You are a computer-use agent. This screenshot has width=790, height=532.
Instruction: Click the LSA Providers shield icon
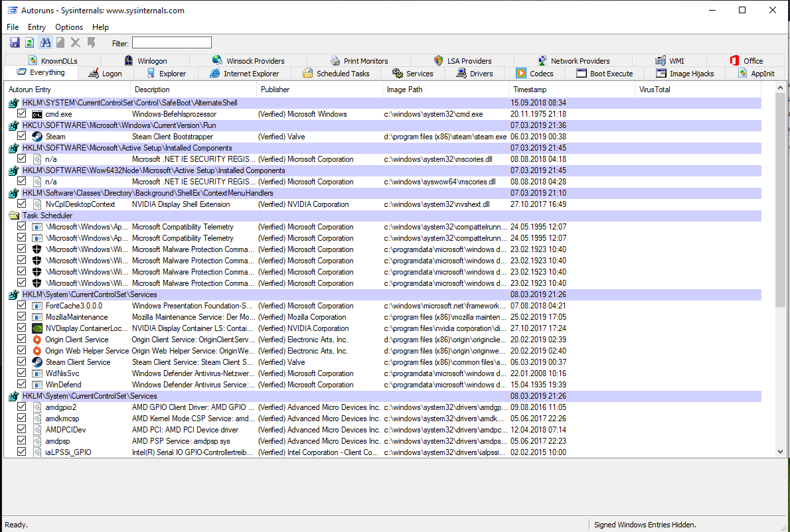point(438,60)
